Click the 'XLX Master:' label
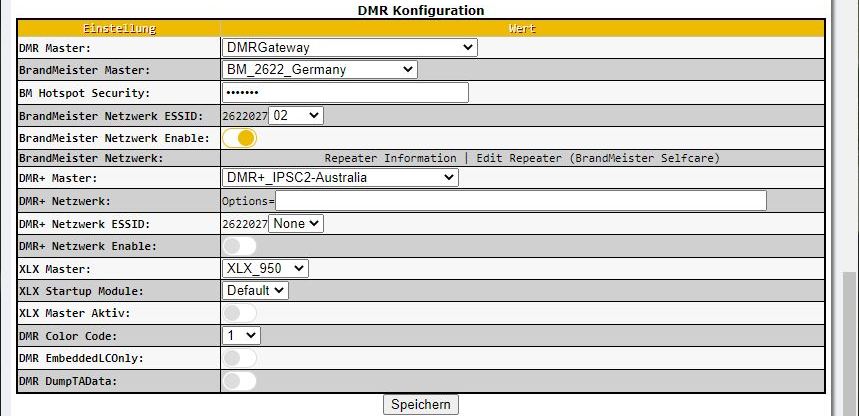 (x=55, y=269)
